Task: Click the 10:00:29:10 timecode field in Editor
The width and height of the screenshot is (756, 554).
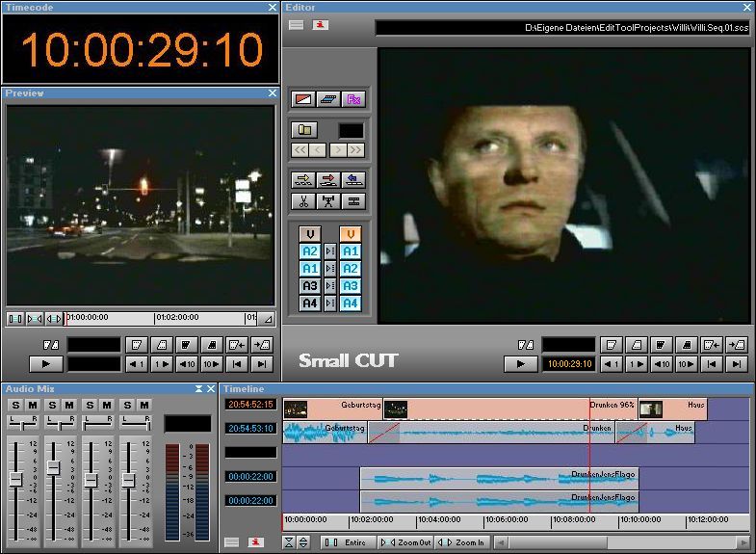Action: [569, 364]
